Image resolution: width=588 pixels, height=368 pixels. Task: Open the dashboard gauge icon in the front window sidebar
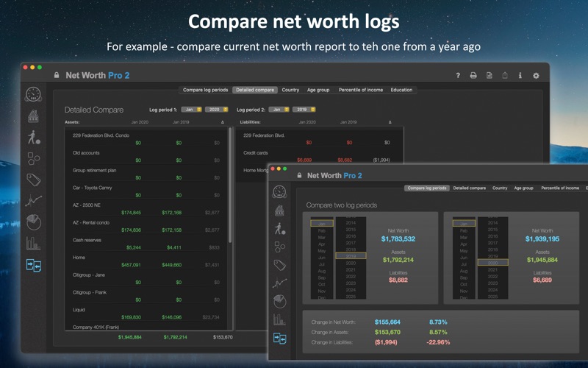279,192
